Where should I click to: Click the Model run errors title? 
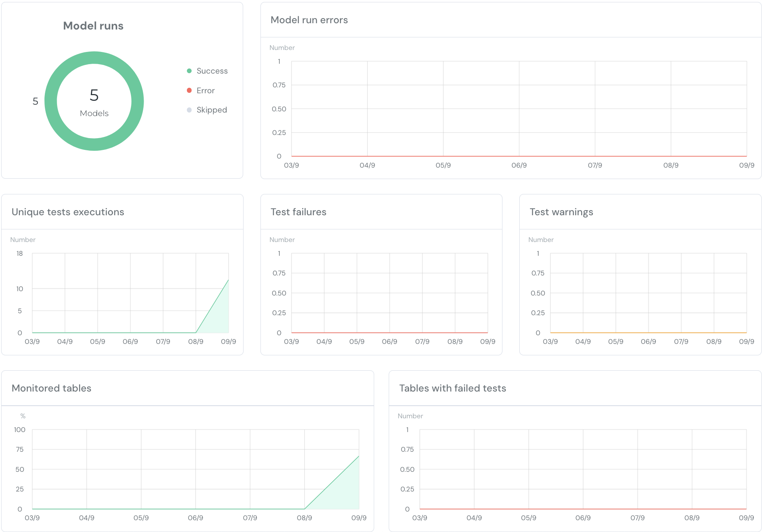click(309, 20)
